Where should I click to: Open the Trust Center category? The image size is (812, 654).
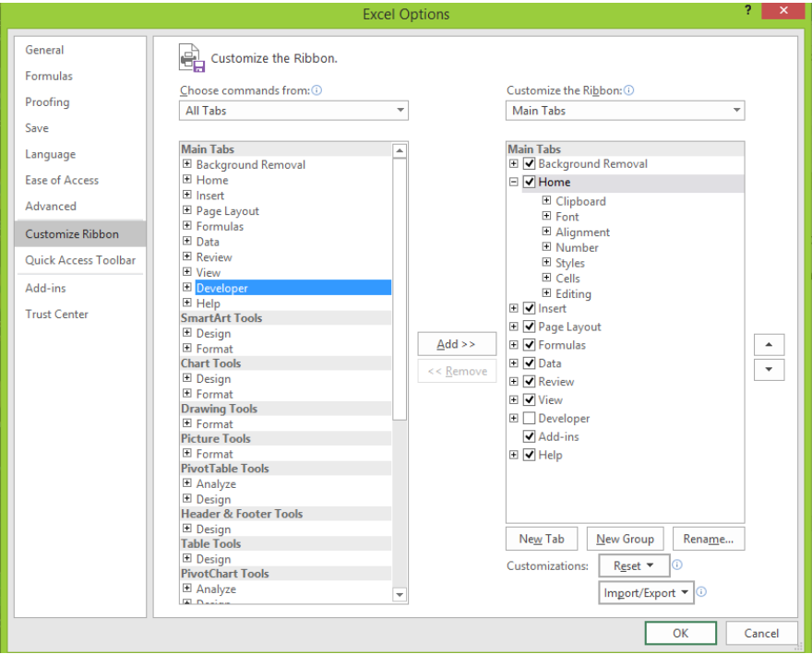(x=56, y=315)
